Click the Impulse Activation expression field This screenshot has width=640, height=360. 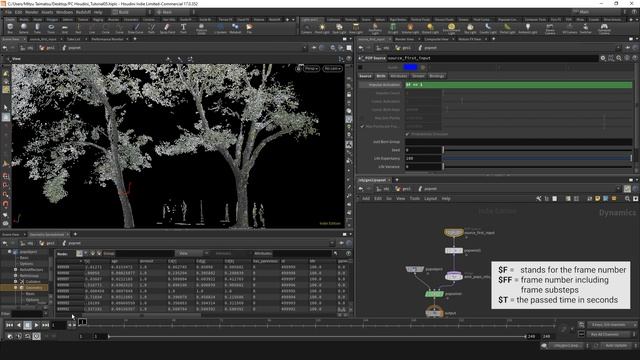pyautogui.click(x=518, y=84)
